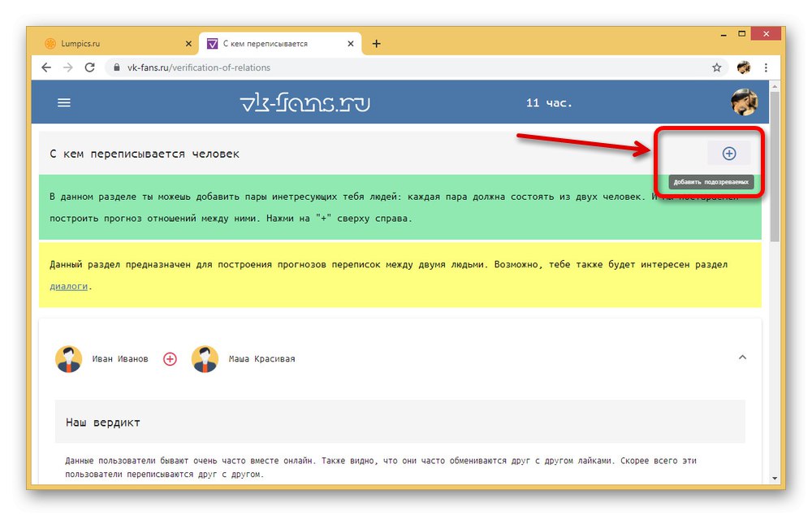Go back in browser history
812x516 pixels.
point(46,67)
